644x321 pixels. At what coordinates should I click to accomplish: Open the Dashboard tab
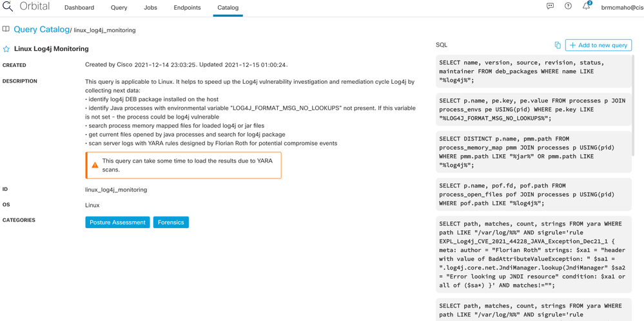(x=79, y=7)
